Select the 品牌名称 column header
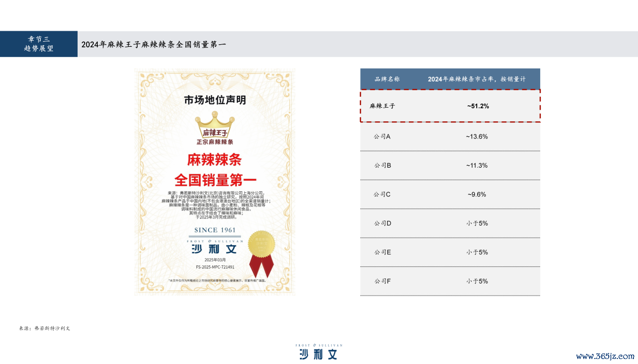The width and height of the screenshot is (638, 364). [387, 80]
